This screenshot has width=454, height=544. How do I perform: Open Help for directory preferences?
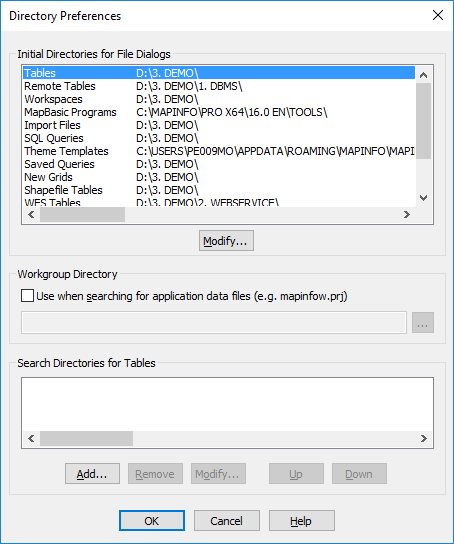302,520
